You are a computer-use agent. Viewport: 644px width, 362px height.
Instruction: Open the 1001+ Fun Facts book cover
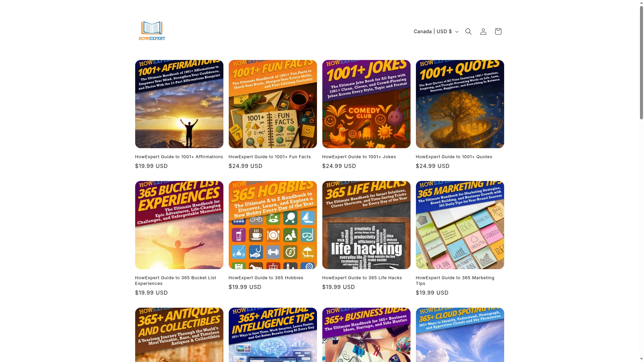click(x=273, y=104)
